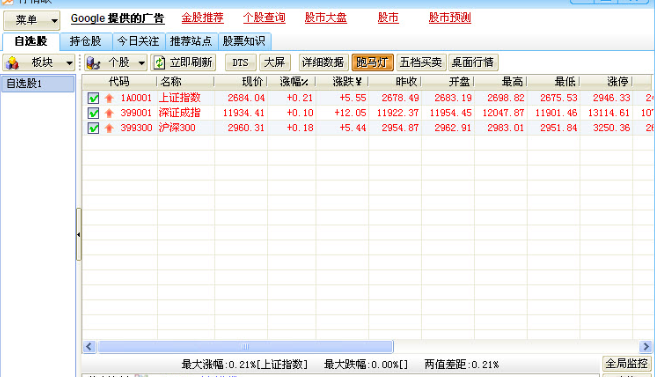The height and width of the screenshot is (377, 655).
Task: Click the horizontal scrollbar thumb
Action: click(246, 346)
